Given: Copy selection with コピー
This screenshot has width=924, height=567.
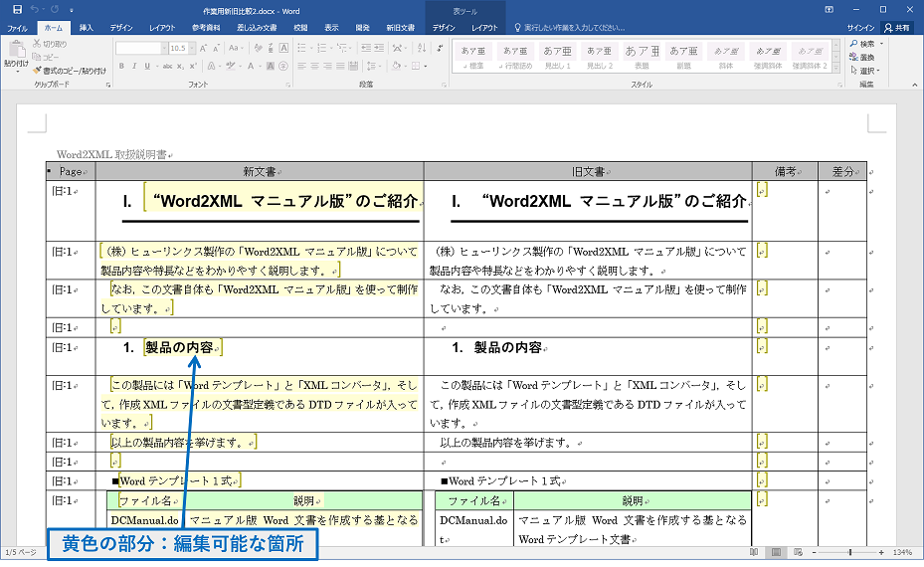Looking at the screenshot, I should (x=46, y=57).
